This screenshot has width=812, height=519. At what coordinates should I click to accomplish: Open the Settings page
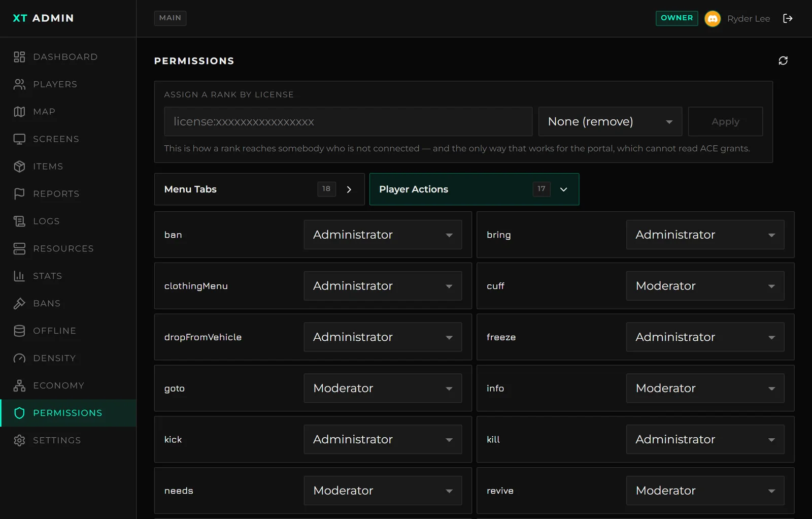(x=68, y=441)
